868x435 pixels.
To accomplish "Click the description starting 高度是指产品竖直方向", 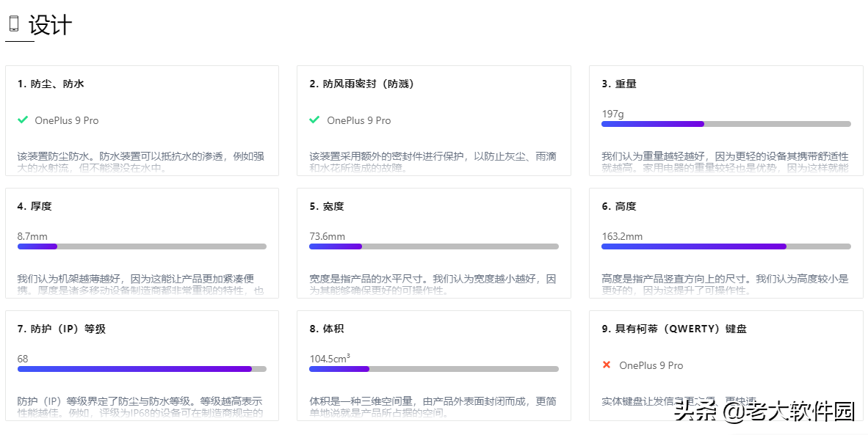I will point(726,284).
